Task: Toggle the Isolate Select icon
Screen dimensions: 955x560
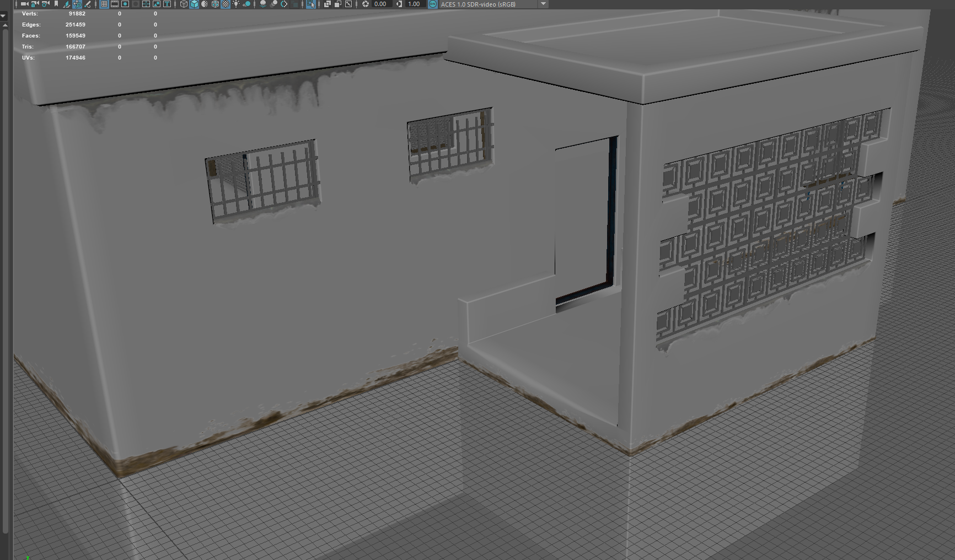Action: click(311, 4)
